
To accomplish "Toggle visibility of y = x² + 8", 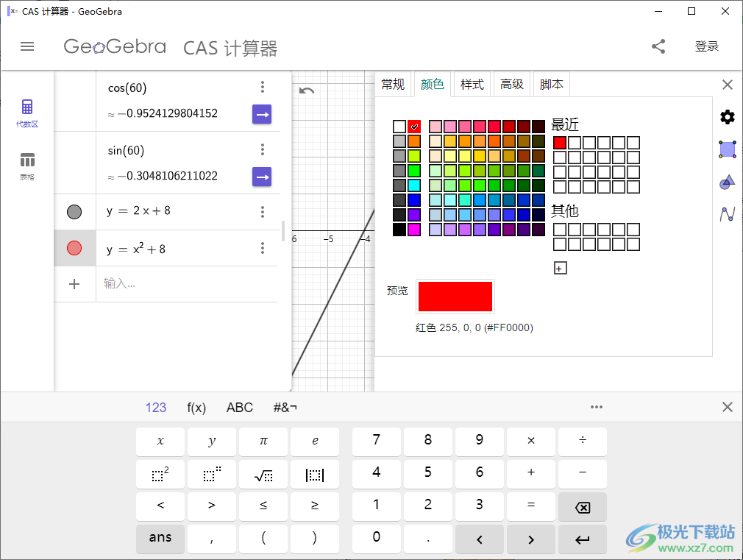I will click(x=74, y=247).
